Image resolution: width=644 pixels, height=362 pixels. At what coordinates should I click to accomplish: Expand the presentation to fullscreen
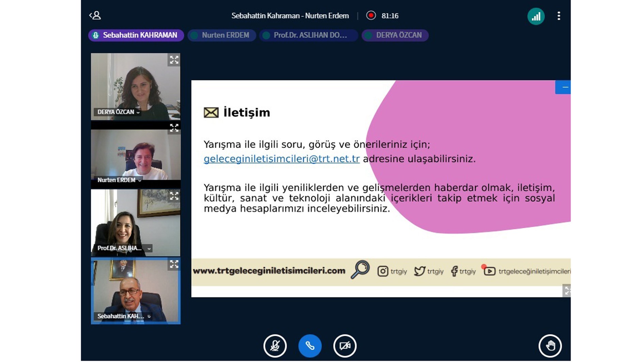coord(567,290)
